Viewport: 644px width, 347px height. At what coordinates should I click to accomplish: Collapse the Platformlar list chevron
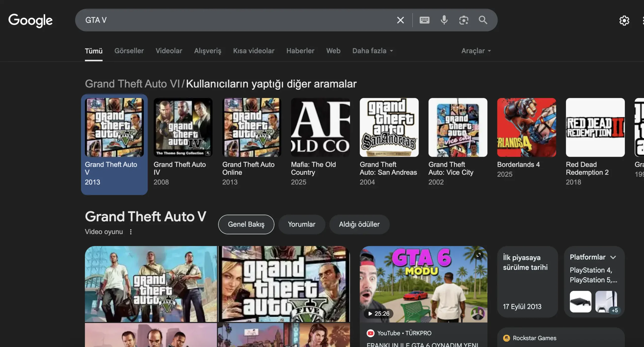tap(613, 257)
